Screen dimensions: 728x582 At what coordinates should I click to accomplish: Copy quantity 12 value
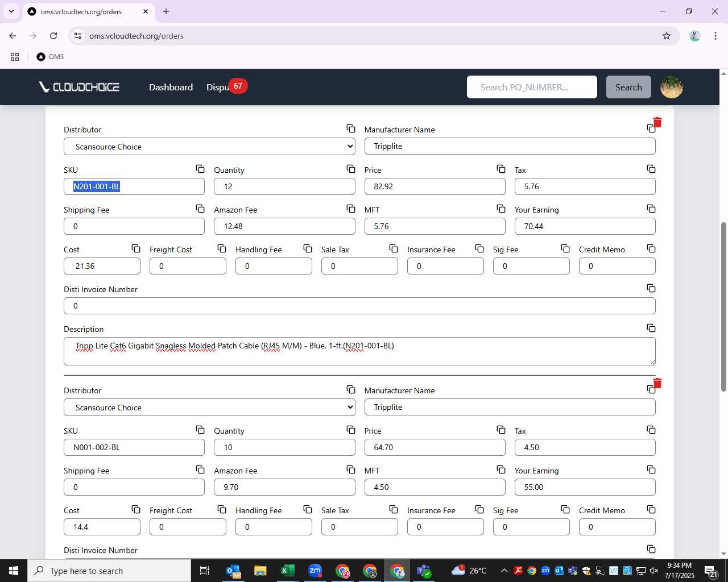coord(351,169)
